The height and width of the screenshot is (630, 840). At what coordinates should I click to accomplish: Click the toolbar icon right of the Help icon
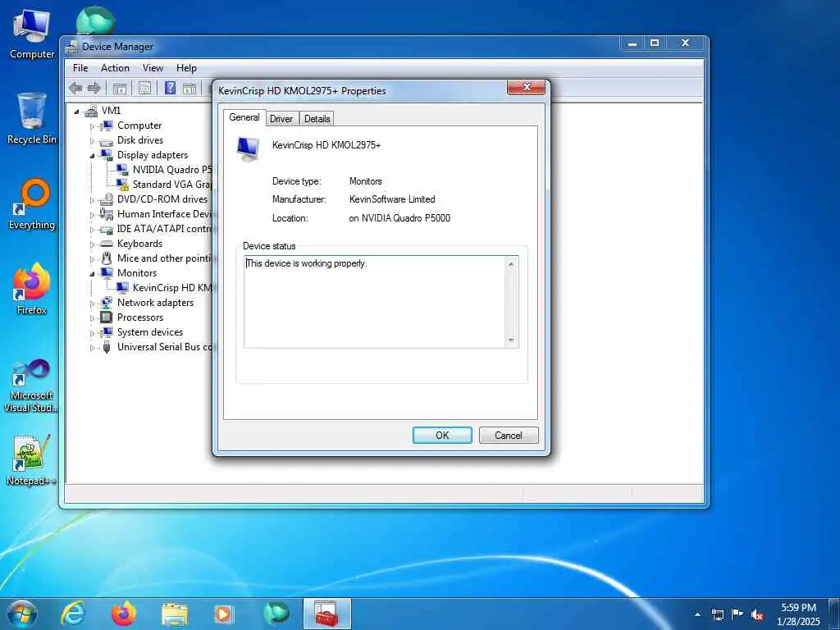click(x=189, y=89)
